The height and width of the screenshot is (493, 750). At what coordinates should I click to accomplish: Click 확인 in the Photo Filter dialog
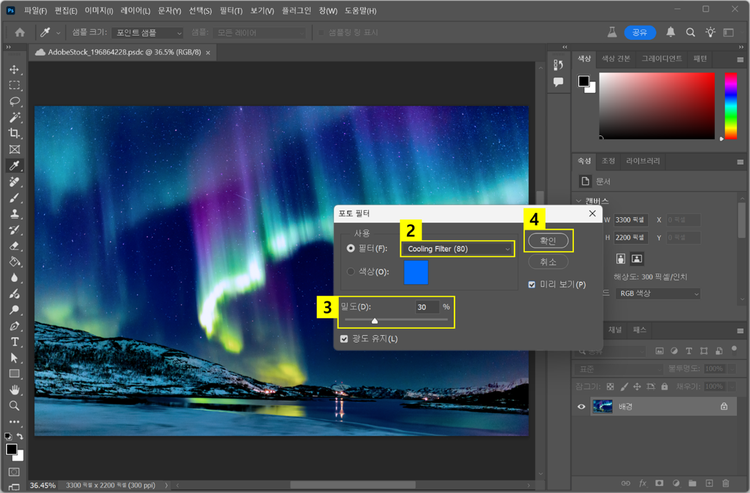click(548, 241)
